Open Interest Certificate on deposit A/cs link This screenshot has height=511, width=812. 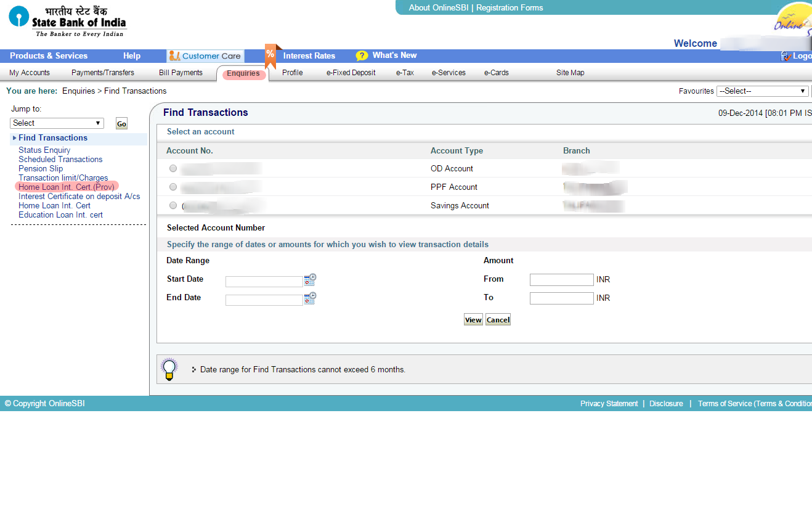click(79, 196)
